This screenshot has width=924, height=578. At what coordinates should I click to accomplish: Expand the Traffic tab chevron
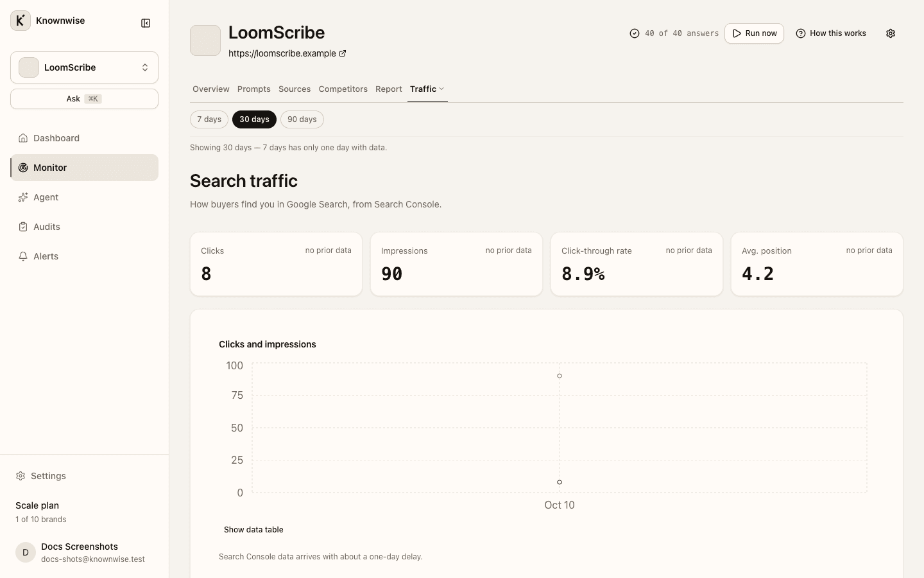[x=441, y=89]
